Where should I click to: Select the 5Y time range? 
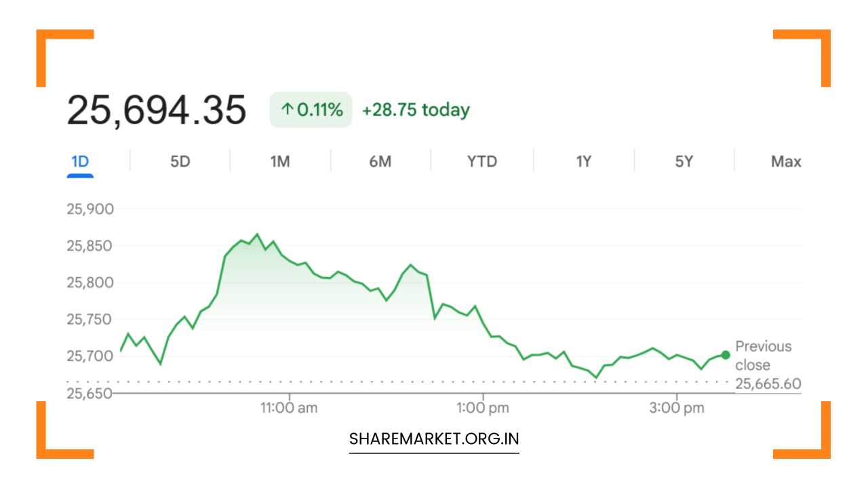pyautogui.click(x=684, y=161)
